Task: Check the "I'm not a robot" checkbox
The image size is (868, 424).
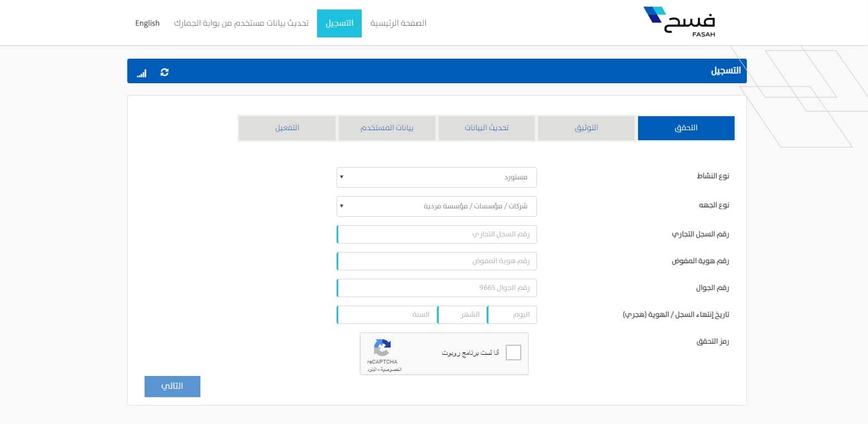Action: [513, 352]
